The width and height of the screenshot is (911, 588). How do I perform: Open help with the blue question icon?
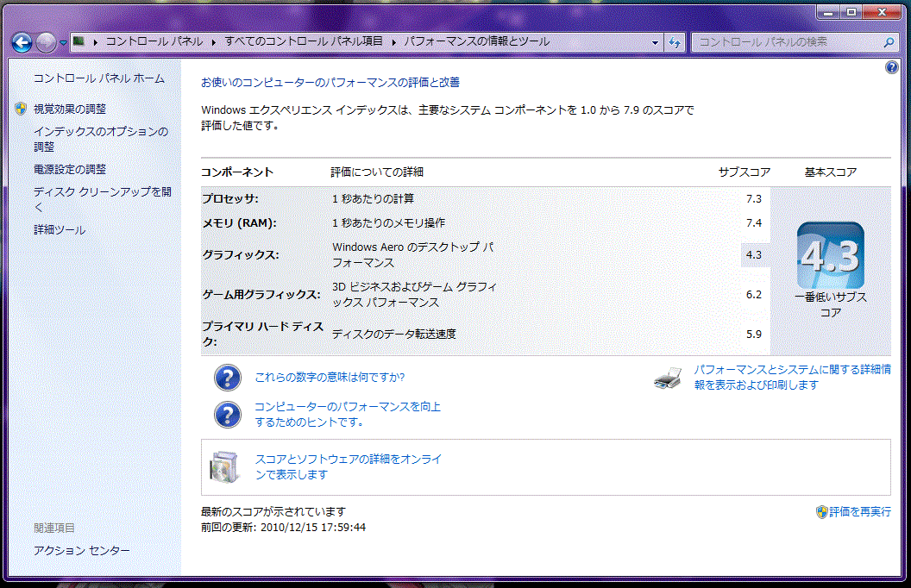tap(892, 67)
